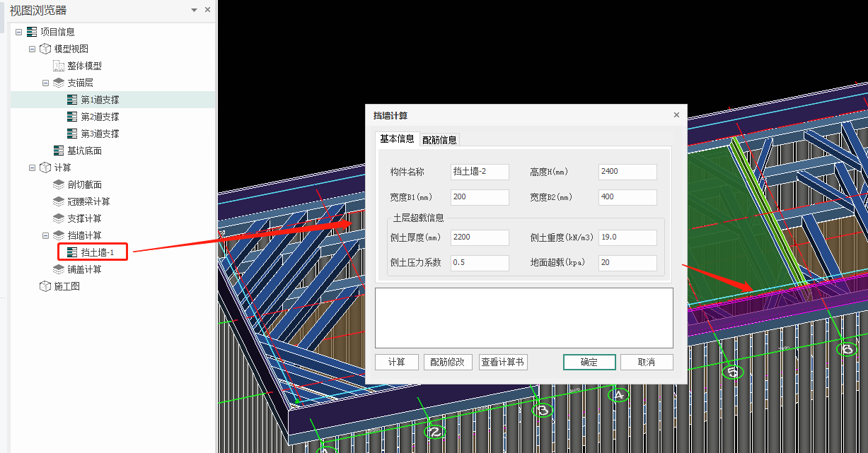Screen dimensions: 868x453
Task: Open the 视图浏览器 panel dropdown arrow
Action: point(195,10)
